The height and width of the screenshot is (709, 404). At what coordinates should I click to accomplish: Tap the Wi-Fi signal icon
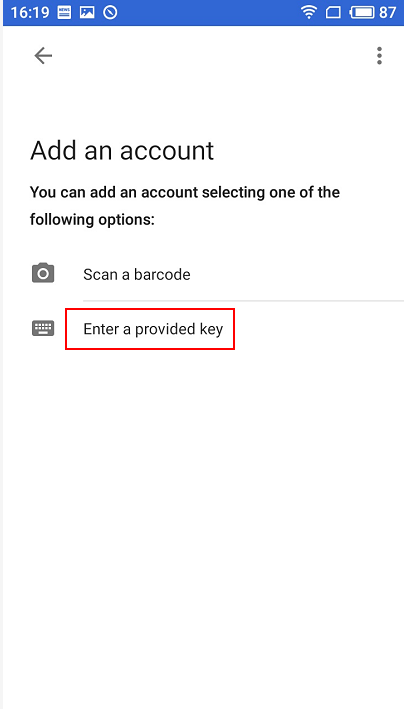tap(309, 12)
